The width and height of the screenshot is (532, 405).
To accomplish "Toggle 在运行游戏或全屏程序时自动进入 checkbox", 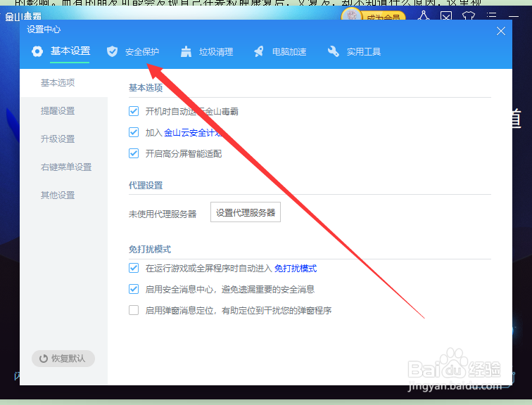I will 134,268.
